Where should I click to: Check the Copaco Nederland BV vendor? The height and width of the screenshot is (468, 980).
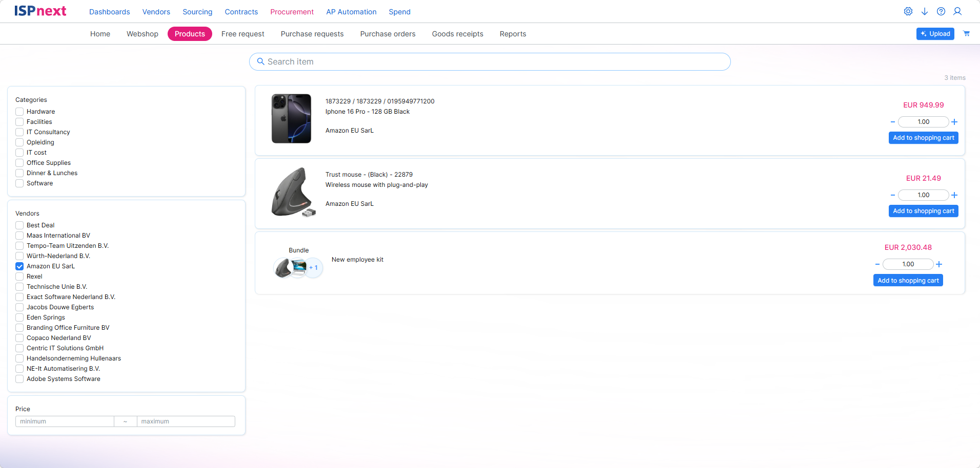(x=19, y=338)
